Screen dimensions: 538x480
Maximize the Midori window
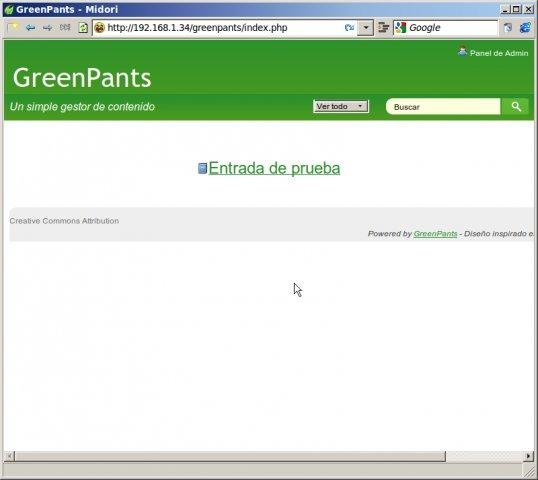[x=516, y=9]
